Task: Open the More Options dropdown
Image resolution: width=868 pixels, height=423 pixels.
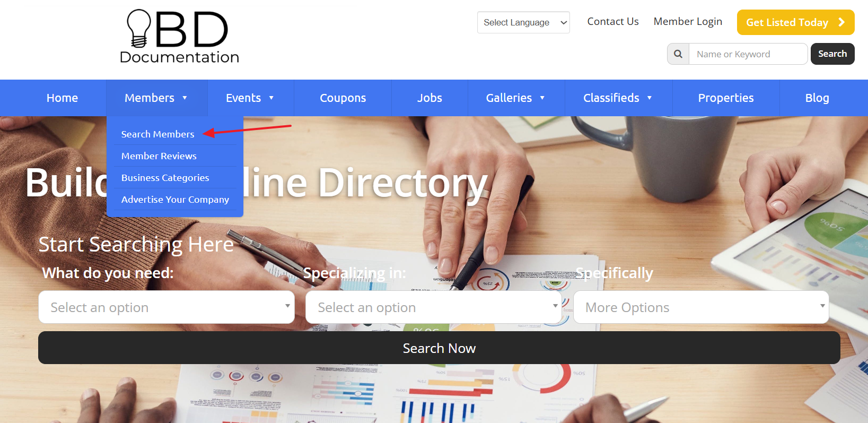Action: pyautogui.click(x=701, y=307)
